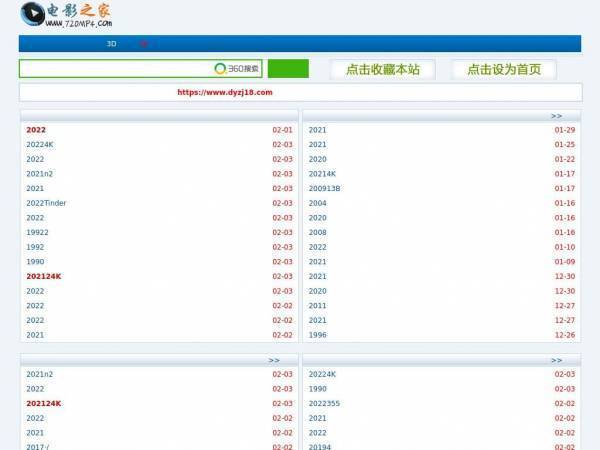Click the >> link above the 2022355 list
The width and height of the screenshot is (600, 450).
click(x=556, y=360)
